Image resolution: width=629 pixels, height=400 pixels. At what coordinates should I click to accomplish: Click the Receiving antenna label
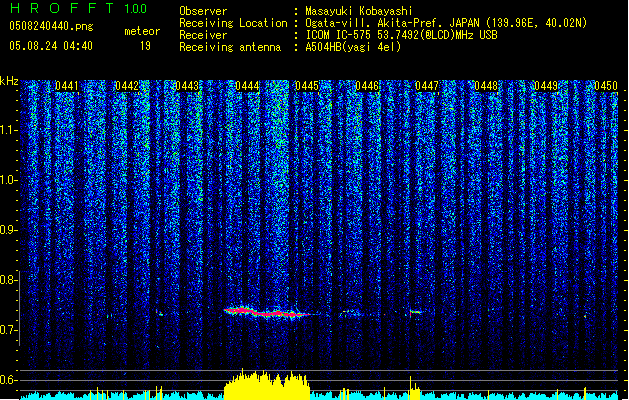click(x=230, y=47)
